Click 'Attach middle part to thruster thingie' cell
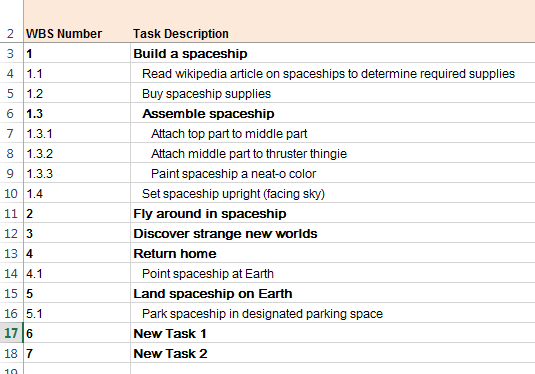 pos(333,153)
